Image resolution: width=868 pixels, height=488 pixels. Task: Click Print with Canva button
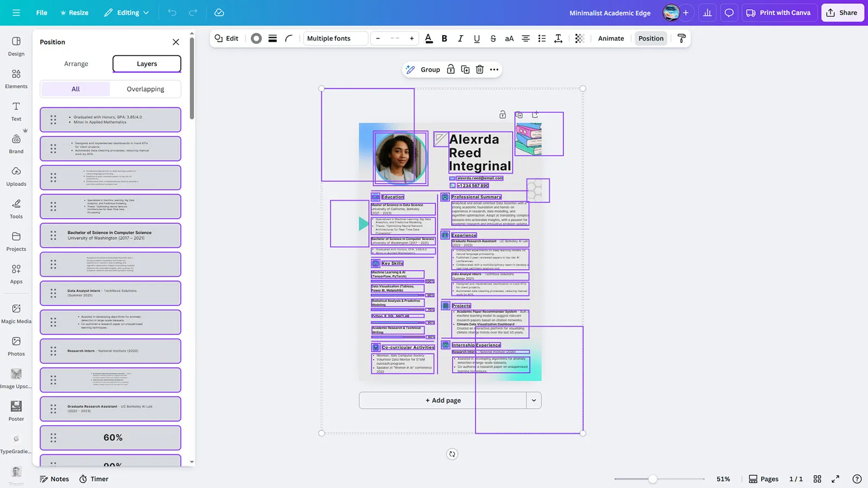point(778,12)
